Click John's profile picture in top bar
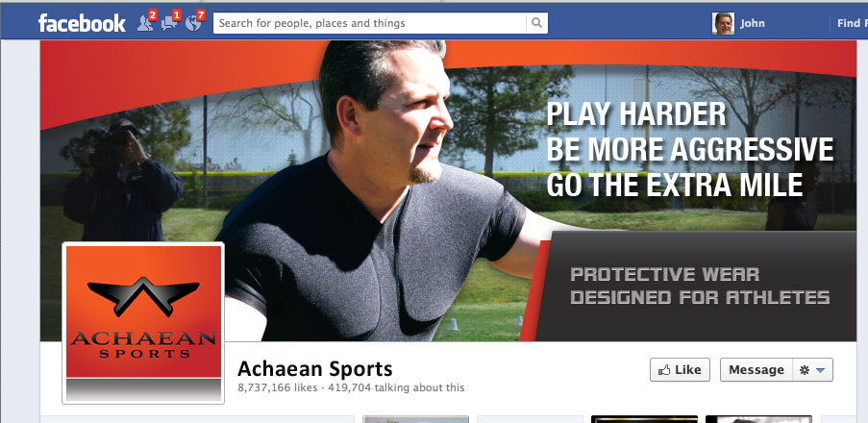The height and width of the screenshot is (423, 868). (x=723, y=23)
